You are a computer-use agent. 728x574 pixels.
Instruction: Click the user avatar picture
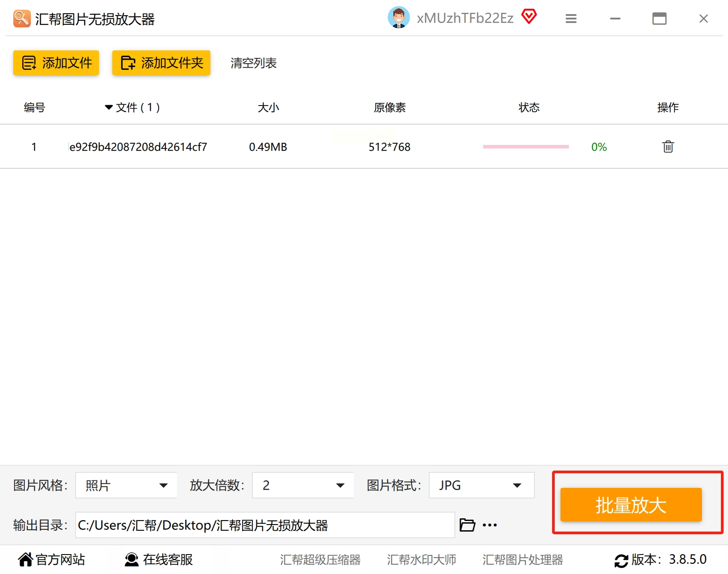coord(398,18)
